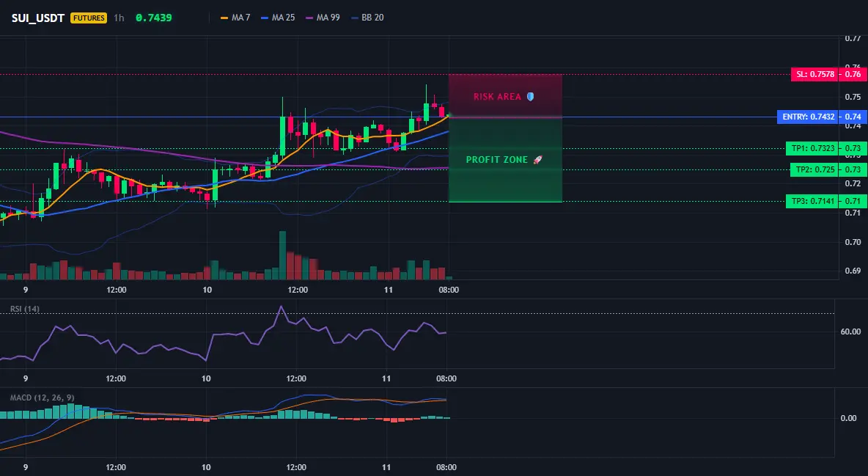Toggle the BB 20 legend entry
The image size is (868, 476).
pyautogui.click(x=367, y=18)
